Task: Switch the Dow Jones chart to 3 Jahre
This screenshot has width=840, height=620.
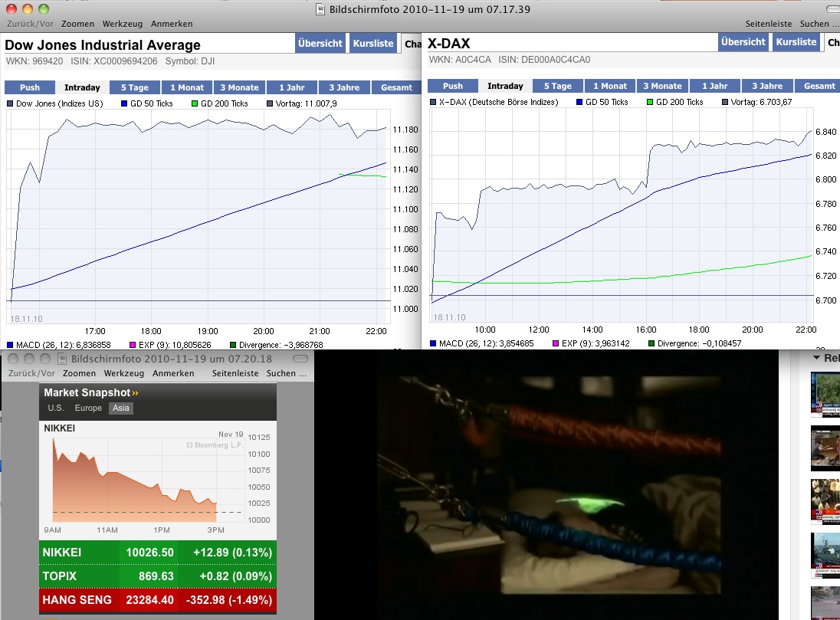Action: click(344, 87)
